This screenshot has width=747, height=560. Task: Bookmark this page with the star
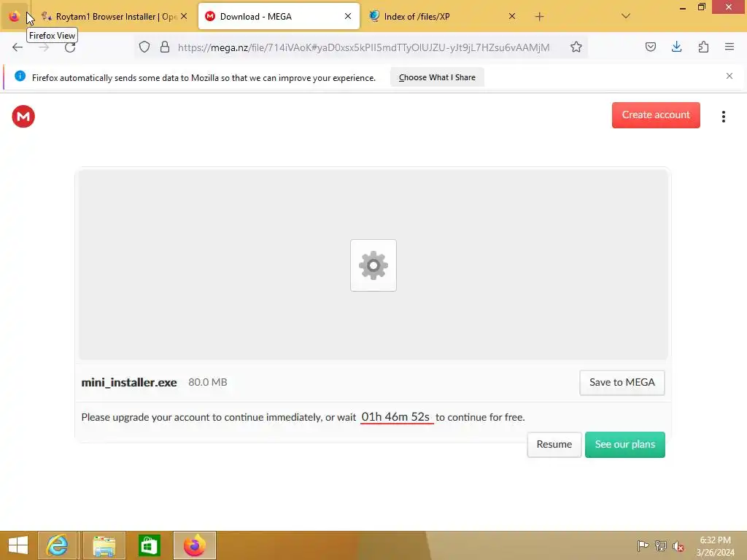click(x=576, y=47)
